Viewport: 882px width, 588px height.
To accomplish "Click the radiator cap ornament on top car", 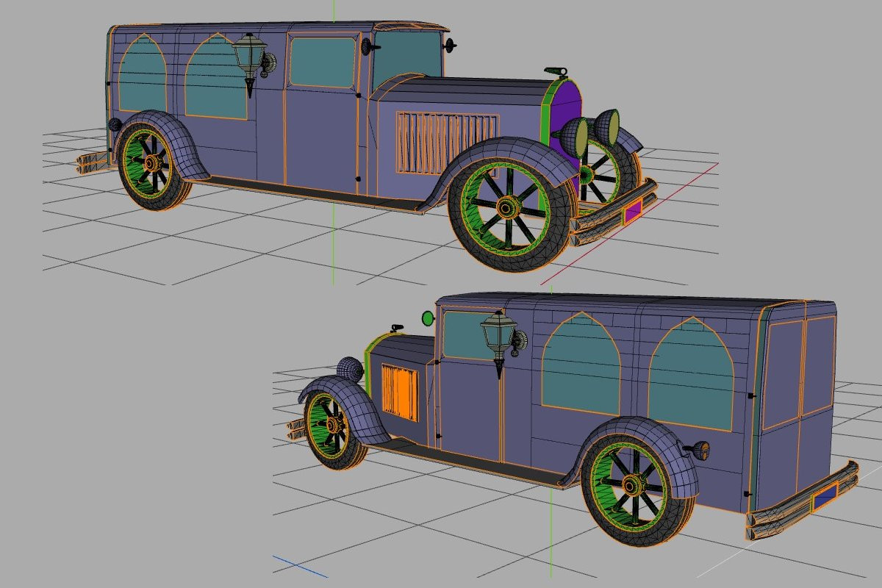I will (557, 72).
